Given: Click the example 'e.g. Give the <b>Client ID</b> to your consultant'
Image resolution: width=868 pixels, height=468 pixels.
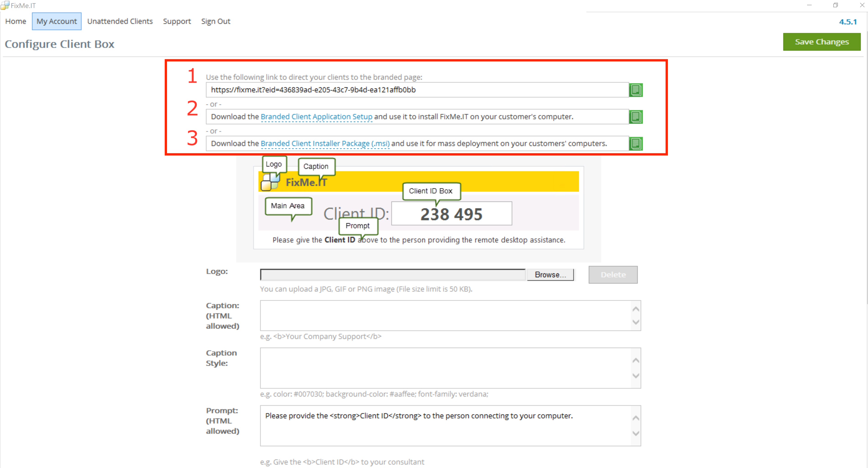Looking at the screenshot, I should [x=342, y=462].
